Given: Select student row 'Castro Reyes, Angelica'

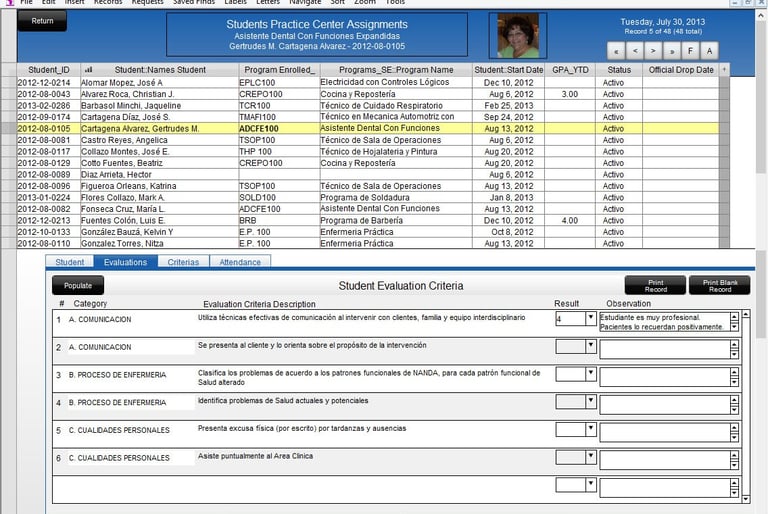Looking at the screenshot, I should [x=368, y=140].
